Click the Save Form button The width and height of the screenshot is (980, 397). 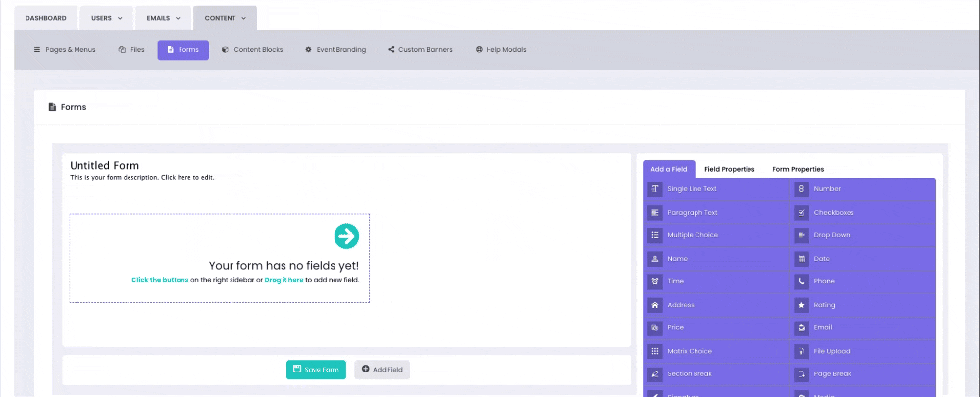316,370
